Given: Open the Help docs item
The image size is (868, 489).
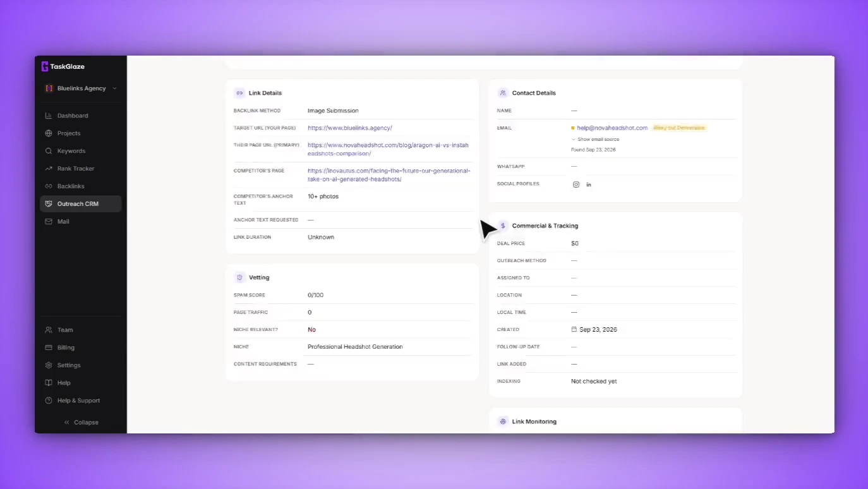Looking at the screenshot, I should 80,383.
